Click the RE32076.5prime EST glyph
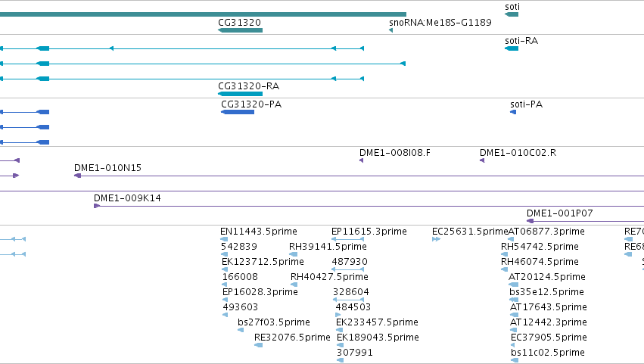 (x=258, y=345)
